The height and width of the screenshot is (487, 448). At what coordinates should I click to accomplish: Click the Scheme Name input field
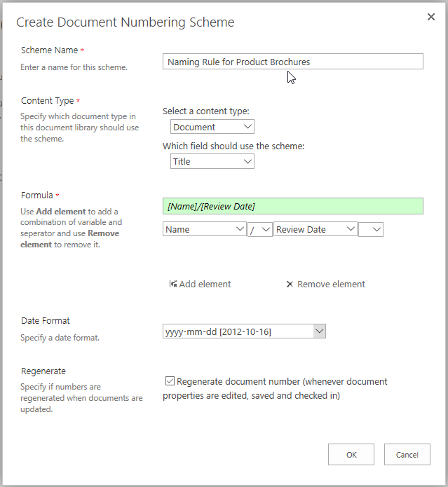click(x=292, y=62)
